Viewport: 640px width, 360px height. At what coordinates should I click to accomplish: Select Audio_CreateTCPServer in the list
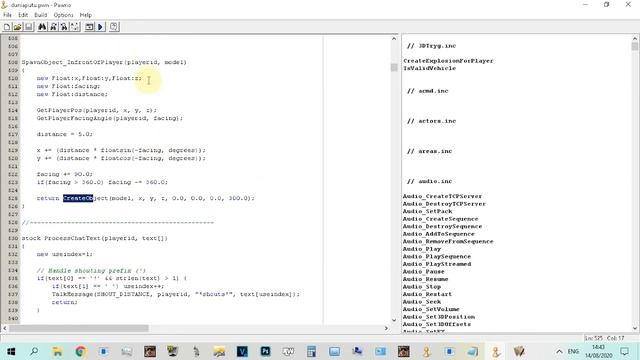pos(442,196)
